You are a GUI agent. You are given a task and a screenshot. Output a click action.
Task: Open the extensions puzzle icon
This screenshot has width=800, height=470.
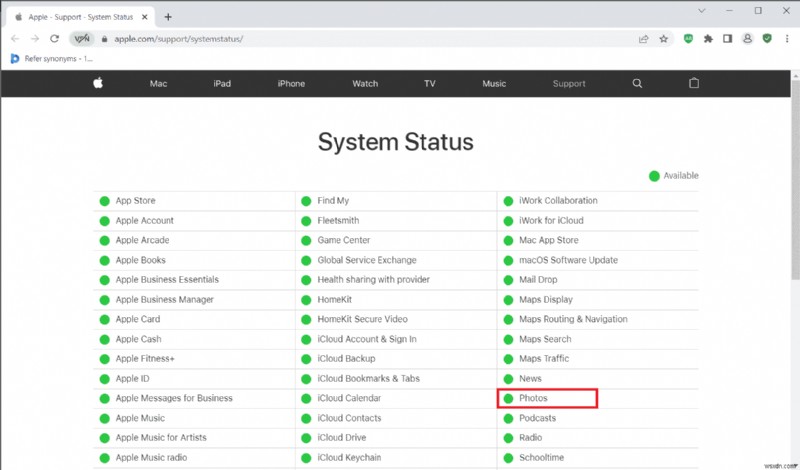click(708, 39)
